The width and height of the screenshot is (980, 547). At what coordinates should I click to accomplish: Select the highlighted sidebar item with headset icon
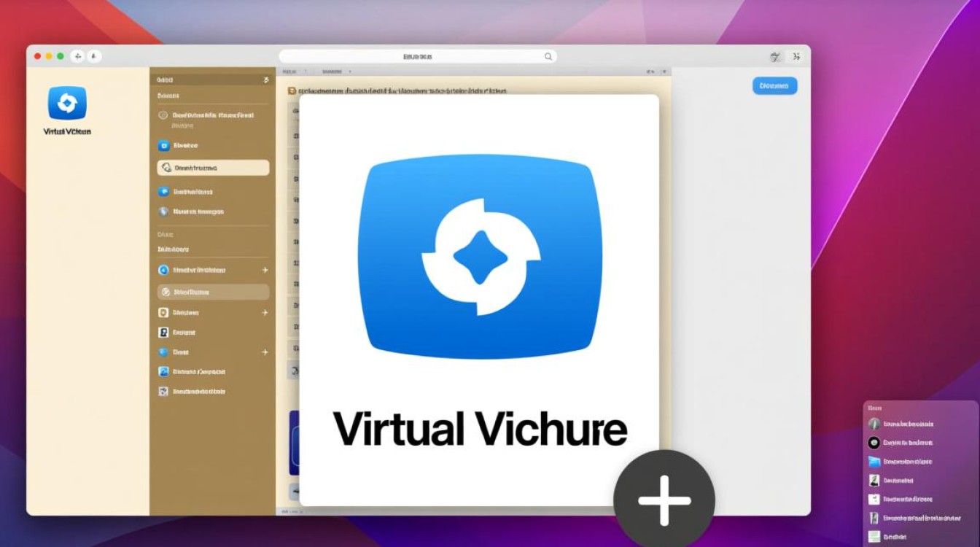(x=213, y=168)
